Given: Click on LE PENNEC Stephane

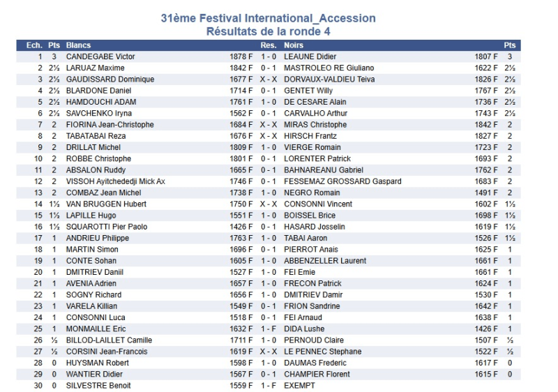Looking at the screenshot, I should (x=322, y=352).
